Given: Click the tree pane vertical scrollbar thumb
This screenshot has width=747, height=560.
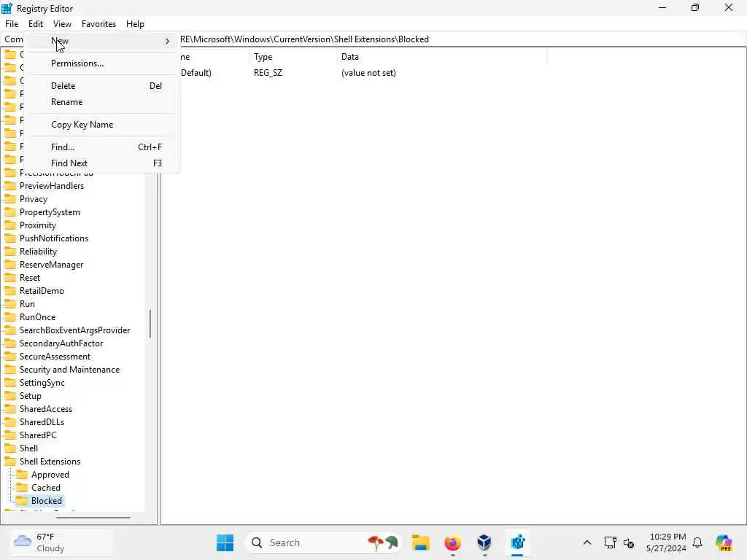Looking at the screenshot, I should click(x=150, y=323).
